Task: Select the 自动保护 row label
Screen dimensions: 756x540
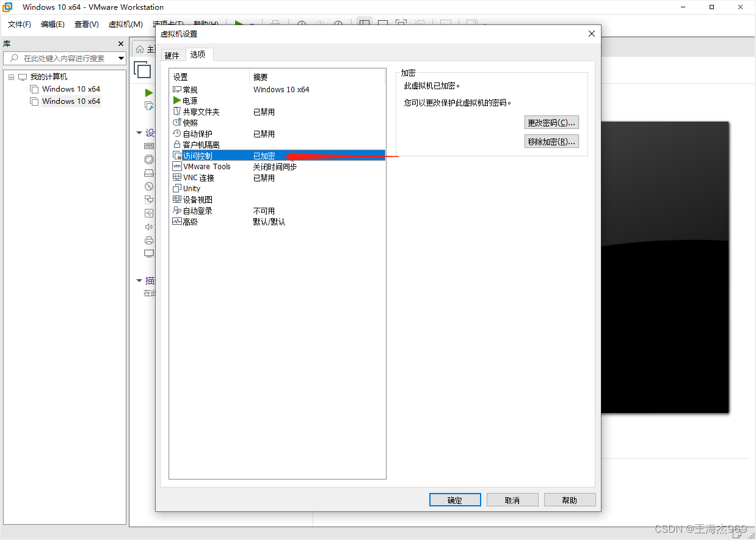Action: click(x=197, y=133)
